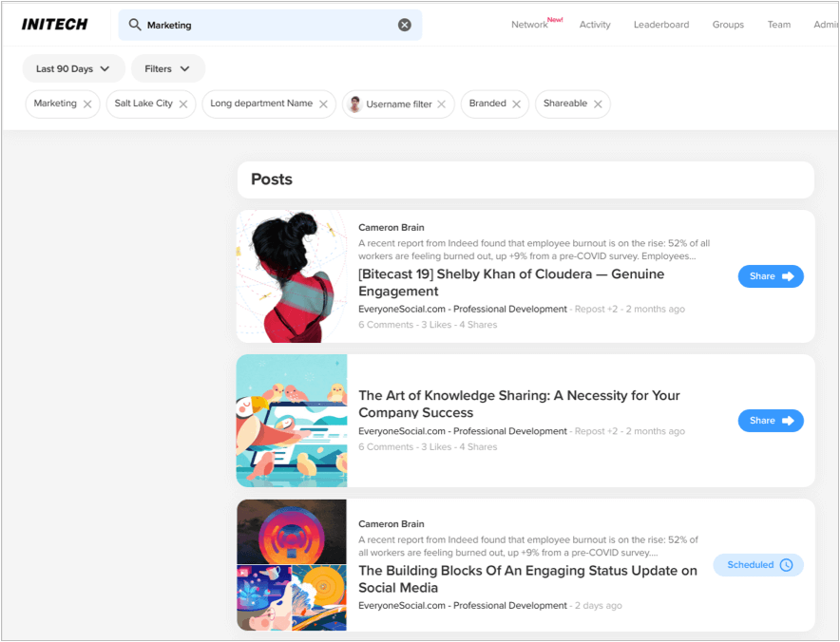Click inside the Marketing search field
This screenshot has height=642, width=840.
[x=266, y=25]
